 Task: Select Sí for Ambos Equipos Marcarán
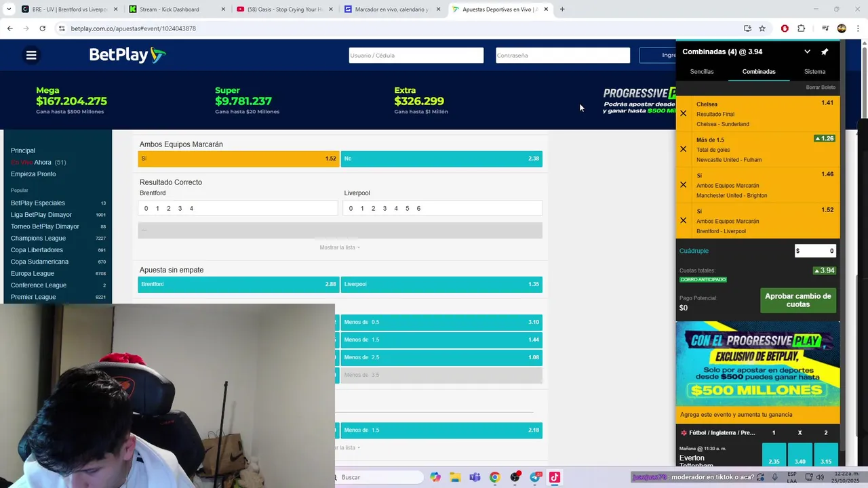239,159
